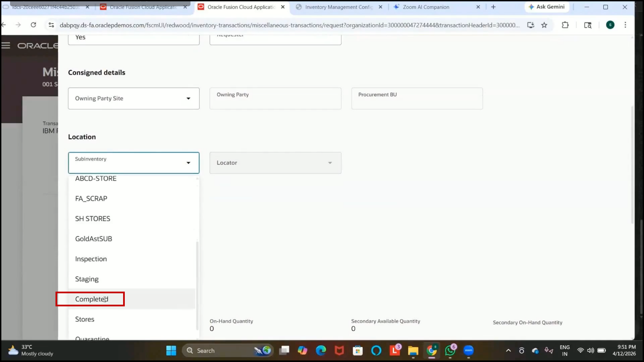Image resolution: width=644 pixels, height=362 pixels.
Task: Click the ENG IN language indicator
Action: (565, 351)
